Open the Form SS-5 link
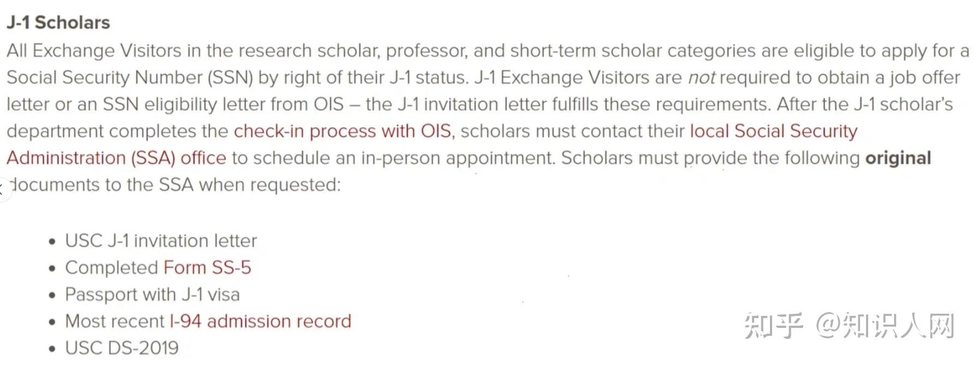The width and height of the screenshot is (980, 365). pos(207,268)
